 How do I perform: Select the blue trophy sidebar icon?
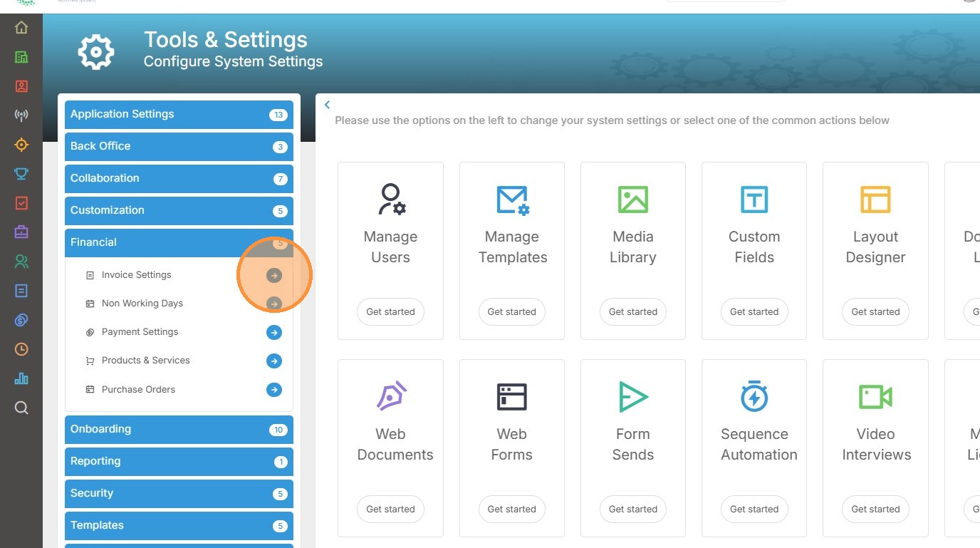(21, 174)
